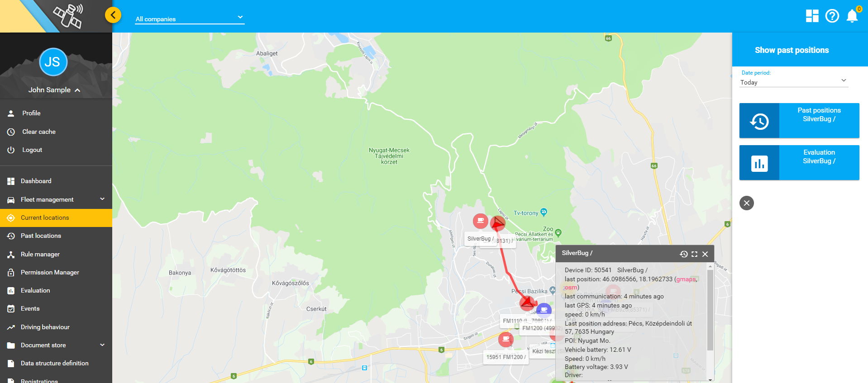Open Rule manager from sidebar

40,254
